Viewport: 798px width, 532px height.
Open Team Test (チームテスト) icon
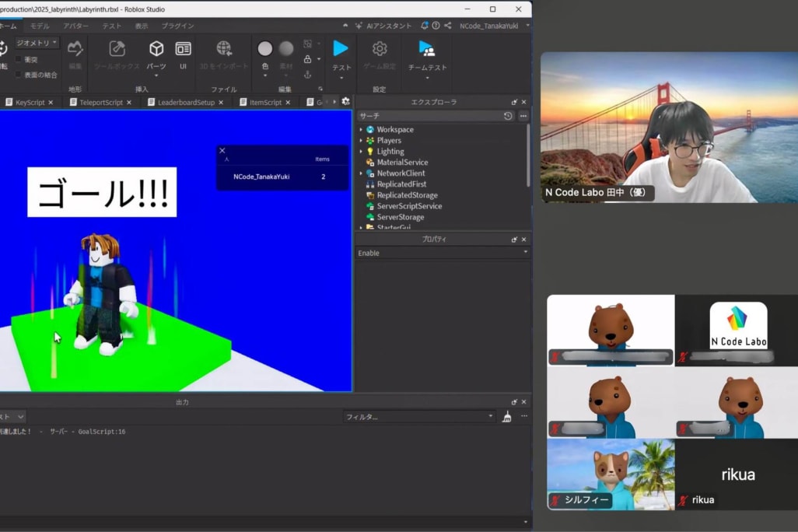(x=427, y=49)
